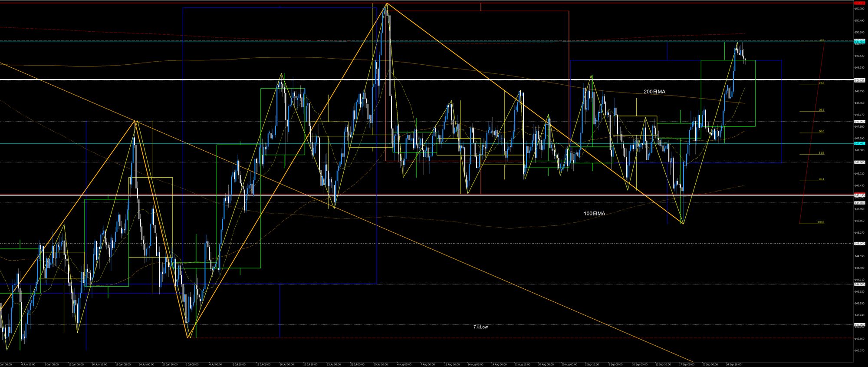
Task: Click the 100.0 Fibonacci level label
Action: 820,222
